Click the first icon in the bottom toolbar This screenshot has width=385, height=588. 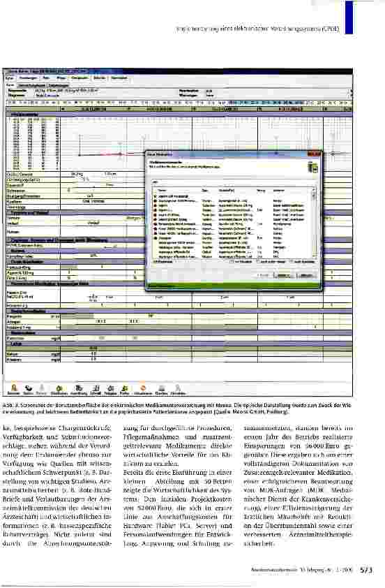14,388
